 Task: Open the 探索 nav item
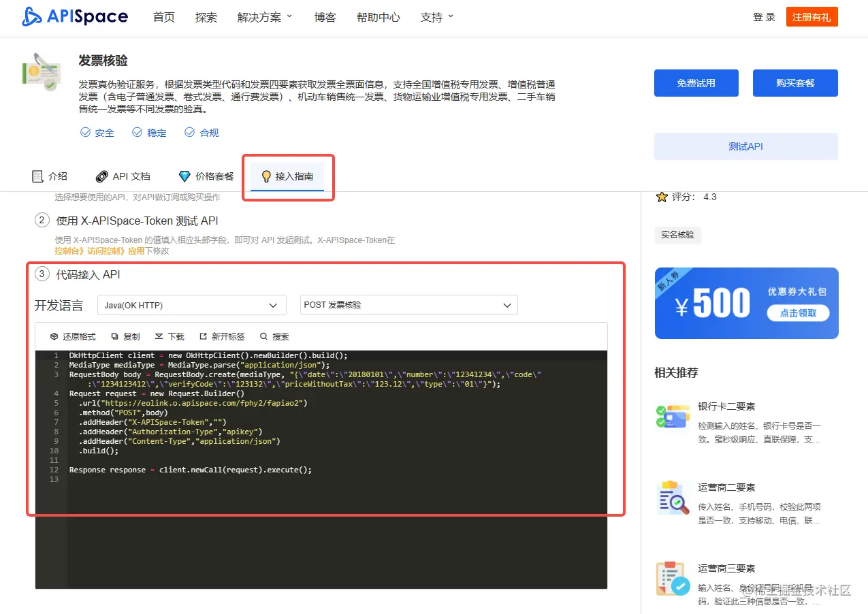click(x=206, y=18)
